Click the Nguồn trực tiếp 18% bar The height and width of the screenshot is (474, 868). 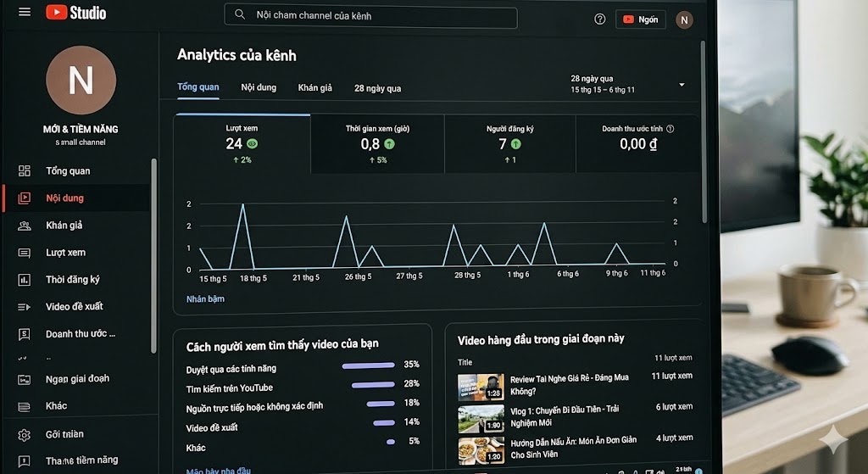[x=381, y=404]
